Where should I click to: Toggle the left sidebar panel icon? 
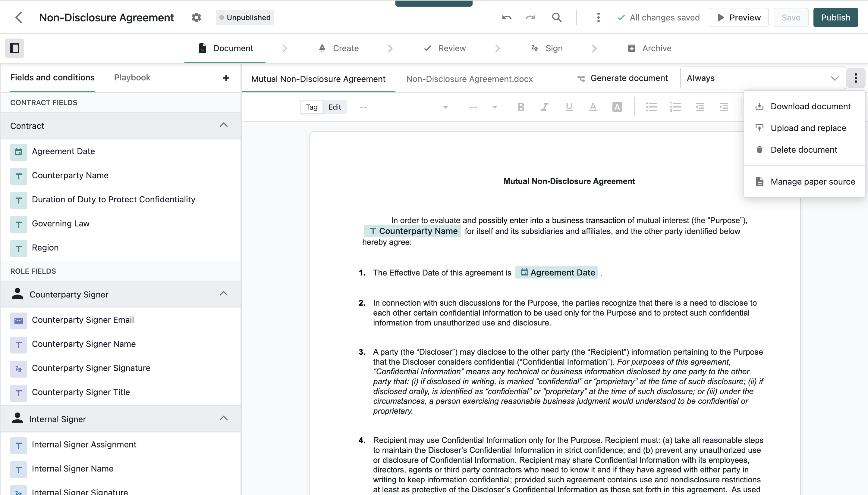[14, 48]
